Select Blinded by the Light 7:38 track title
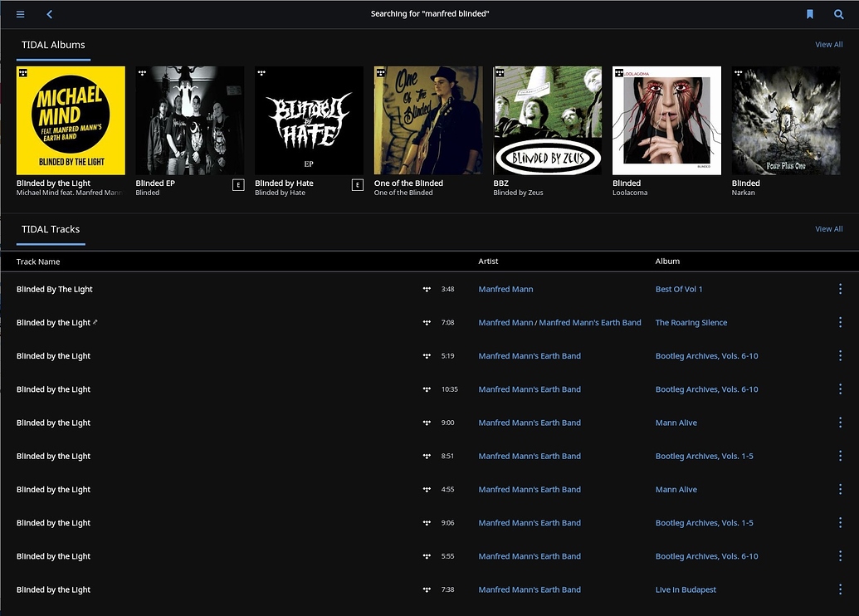This screenshot has width=859, height=616. [53, 589]
